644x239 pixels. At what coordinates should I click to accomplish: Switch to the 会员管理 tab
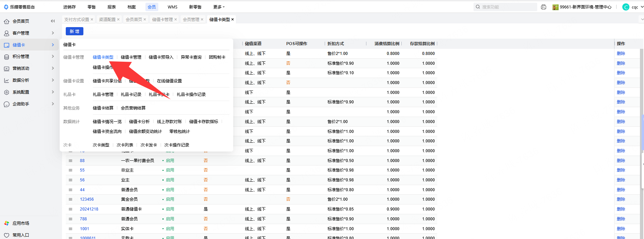(191, 20)
